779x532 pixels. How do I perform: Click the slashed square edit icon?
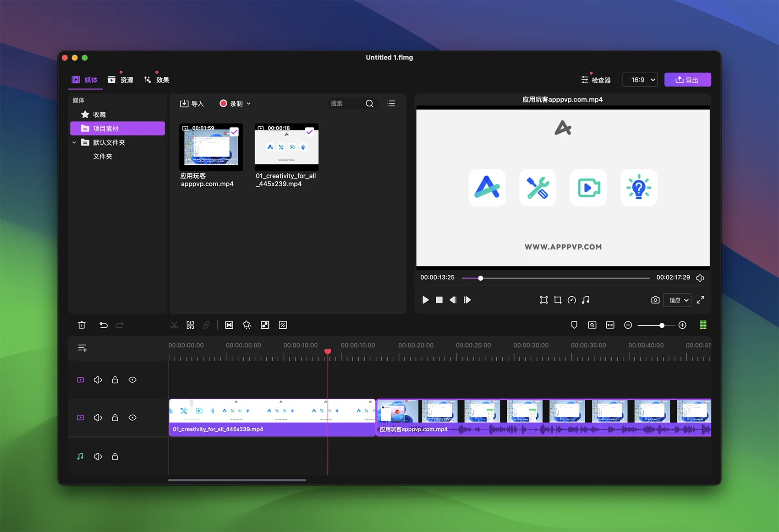(283, 325)
